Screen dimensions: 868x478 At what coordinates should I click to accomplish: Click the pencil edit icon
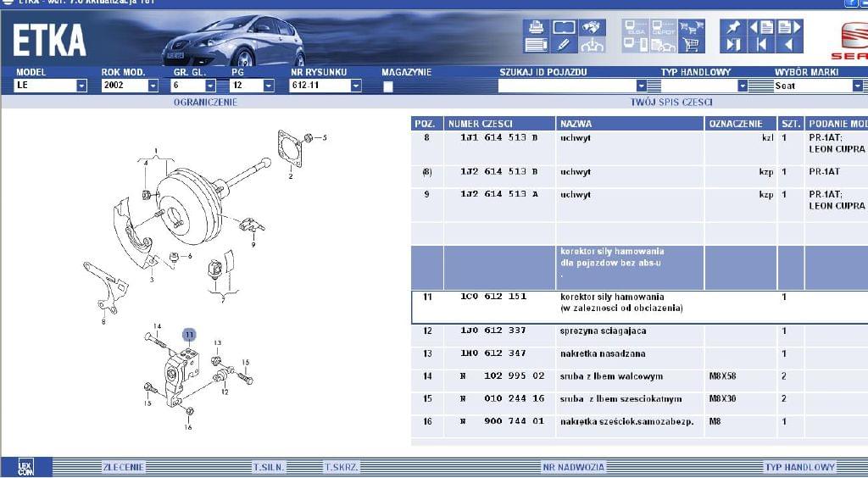(x=564, y=45)
